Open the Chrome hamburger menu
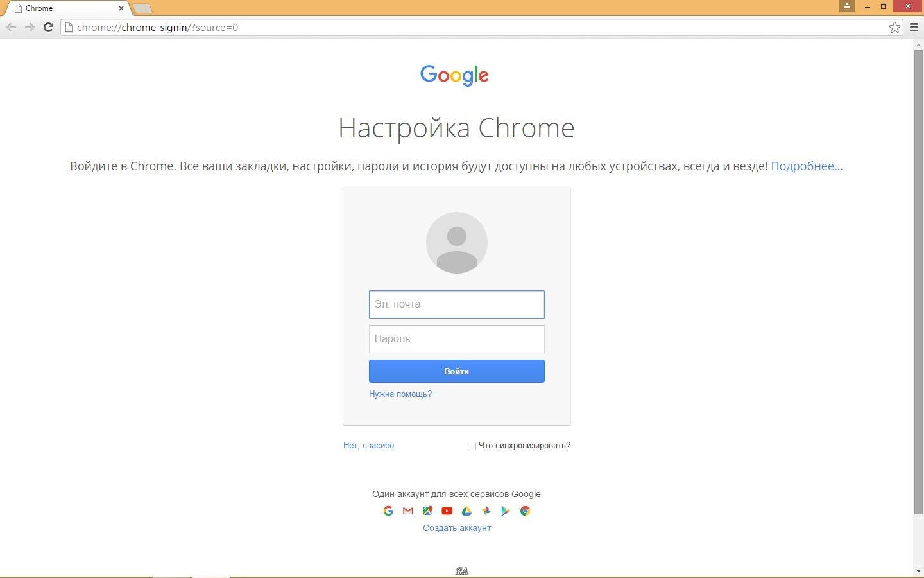Image resolution: width=924 pixels, height=578 pixels. (x=914, y=27)
